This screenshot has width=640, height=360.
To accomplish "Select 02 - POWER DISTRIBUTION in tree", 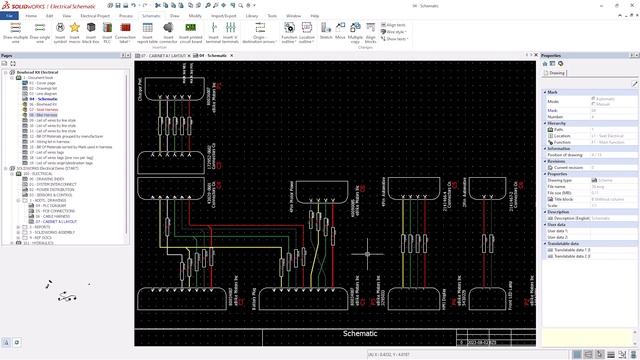I will tap(51, 190).
